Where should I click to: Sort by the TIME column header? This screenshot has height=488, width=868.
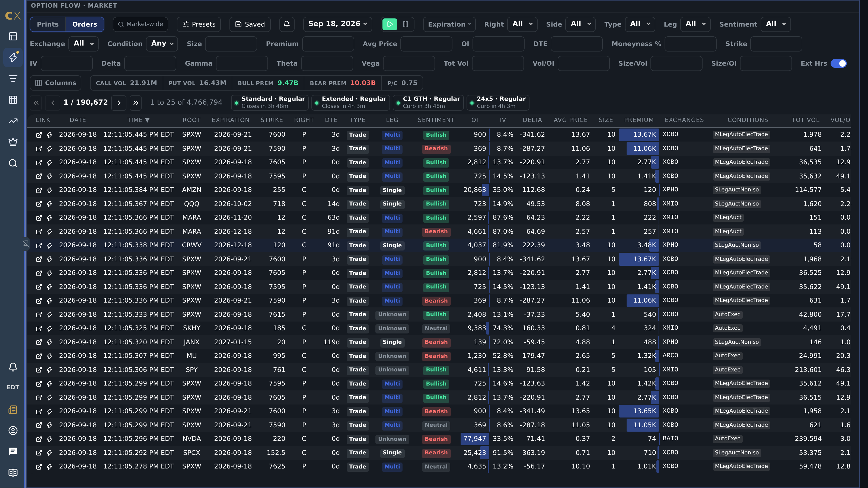(x=138, y=120)
